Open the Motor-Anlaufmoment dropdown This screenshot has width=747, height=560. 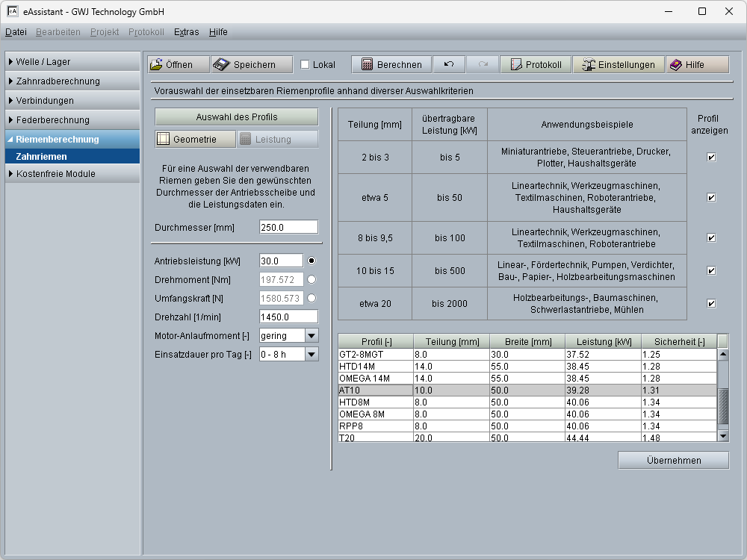(311, 335)
